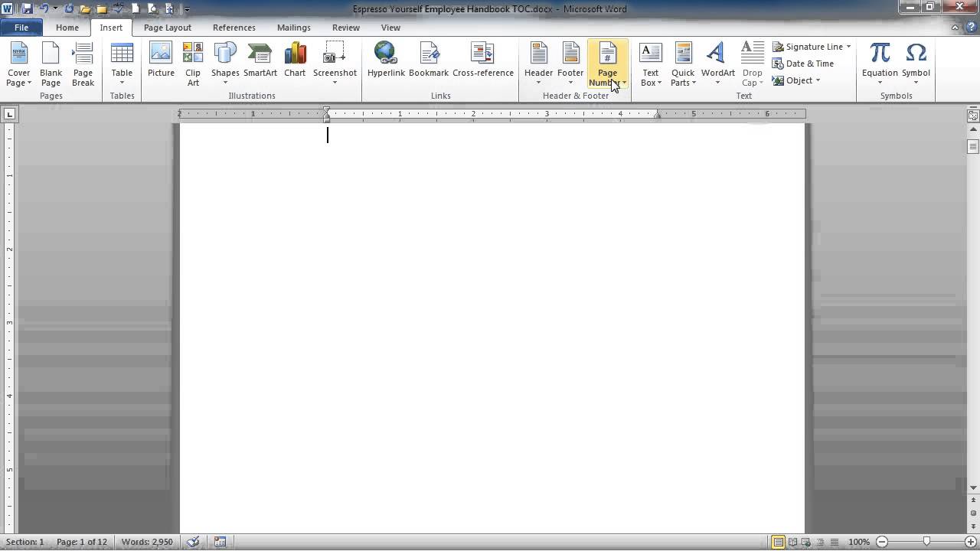Zoom in with the plus button
This screenshot has width=980, height=551.
971,542
